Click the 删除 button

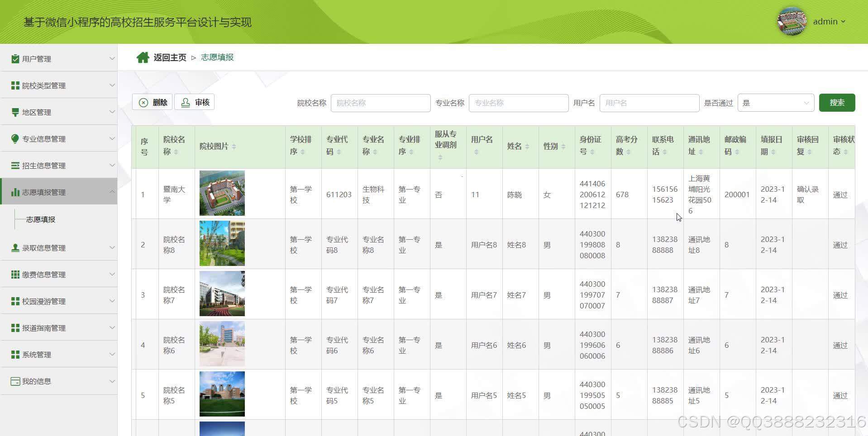152,102
